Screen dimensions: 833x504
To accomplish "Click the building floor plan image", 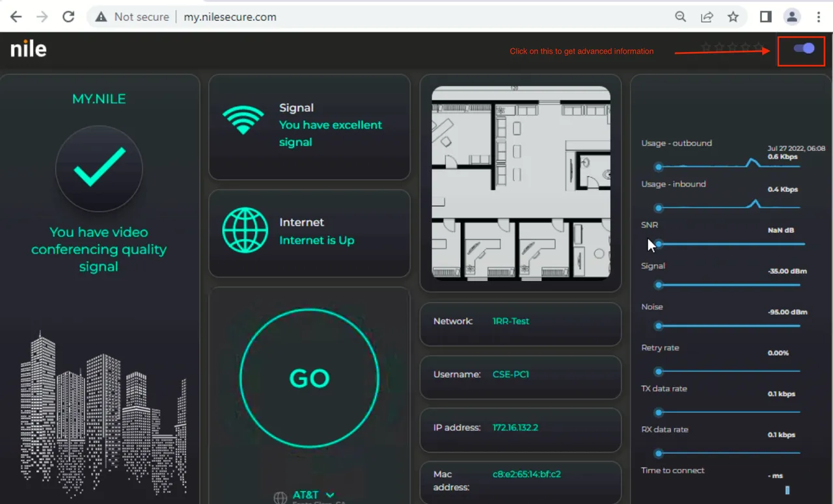I will [x=521, y=183].
